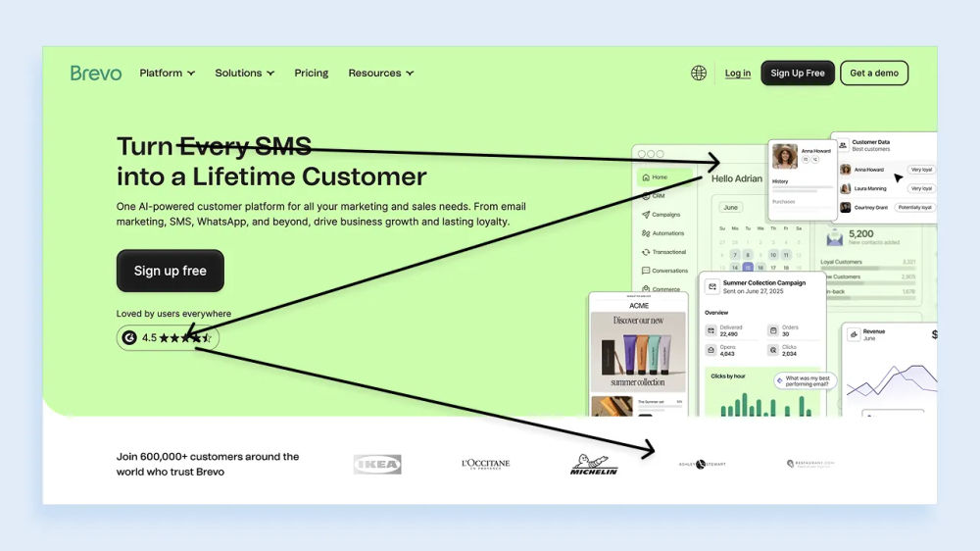The image size is (980, 551).
Task: Click the Clicks by hour bar chart
Action: click(765, 405)
